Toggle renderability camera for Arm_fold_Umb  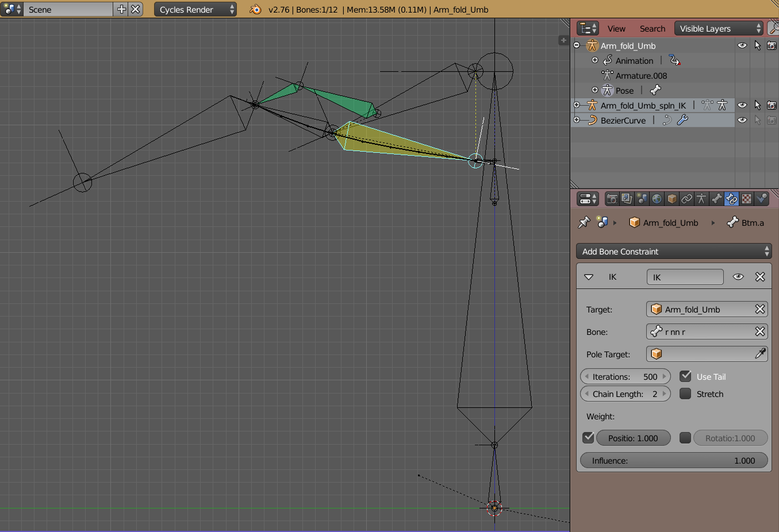(772, 45)
